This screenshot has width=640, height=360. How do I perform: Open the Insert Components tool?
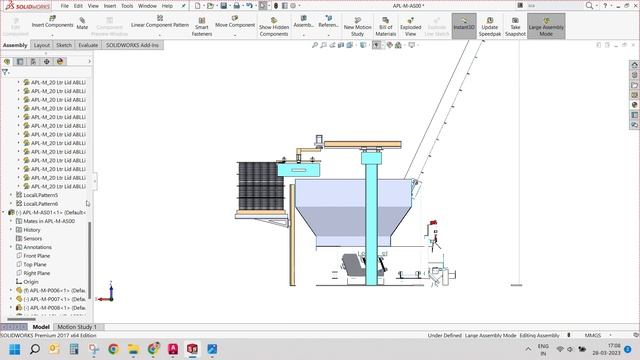pyautogui.click(x=52, y=22)
